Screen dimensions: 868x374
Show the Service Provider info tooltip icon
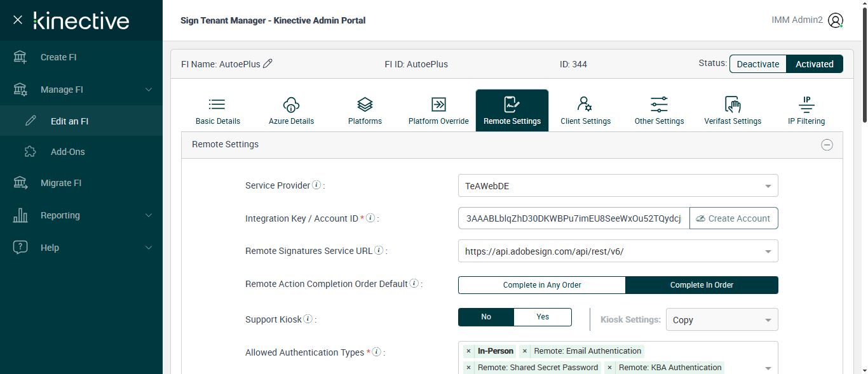(x=316, y=185)
